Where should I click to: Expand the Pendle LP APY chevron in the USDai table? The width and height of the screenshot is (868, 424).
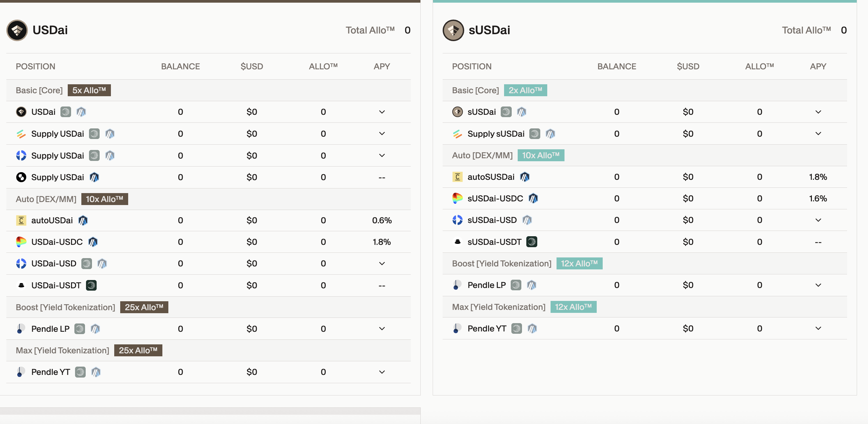382,329
